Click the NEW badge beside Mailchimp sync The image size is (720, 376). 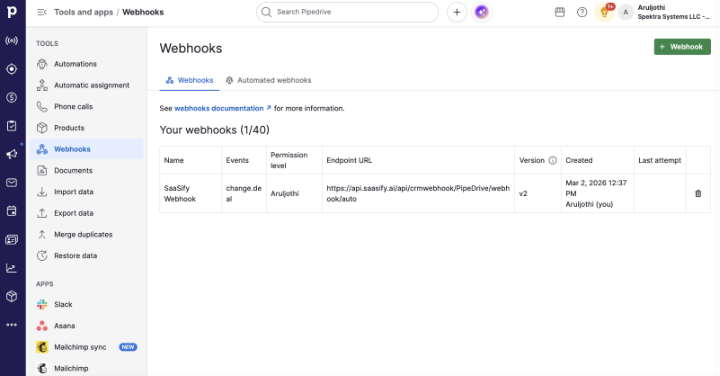[128, 347]
